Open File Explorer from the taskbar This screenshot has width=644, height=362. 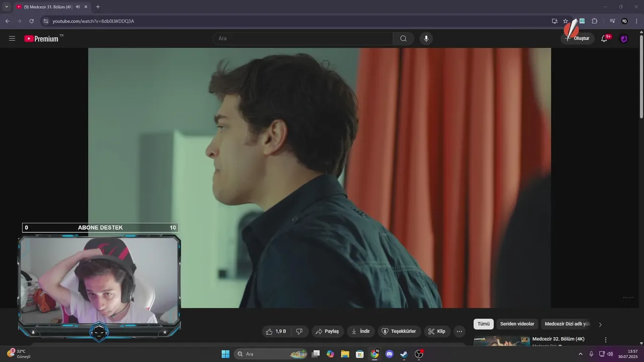345,354
